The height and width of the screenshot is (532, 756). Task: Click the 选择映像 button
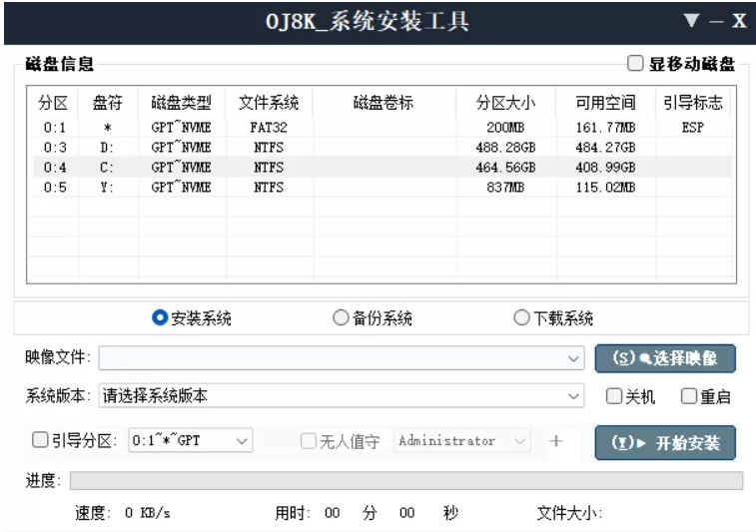pos(665,358)
